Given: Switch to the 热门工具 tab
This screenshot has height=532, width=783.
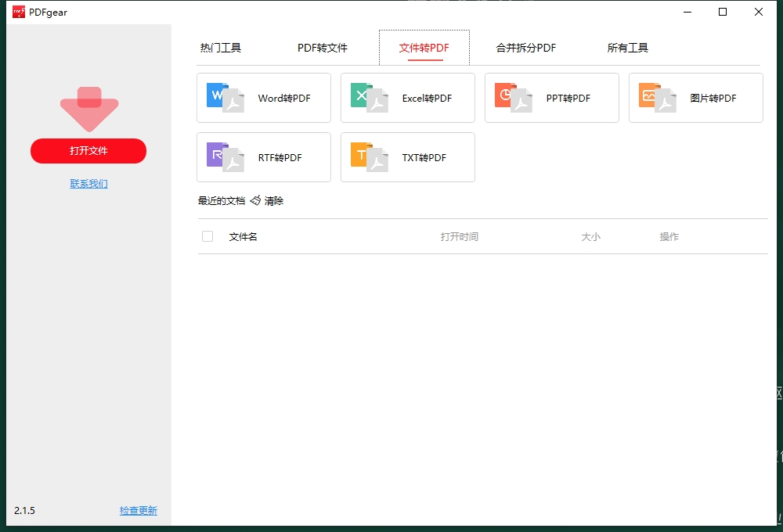Looking at the screenshot, I should click(x=221, y=48).
